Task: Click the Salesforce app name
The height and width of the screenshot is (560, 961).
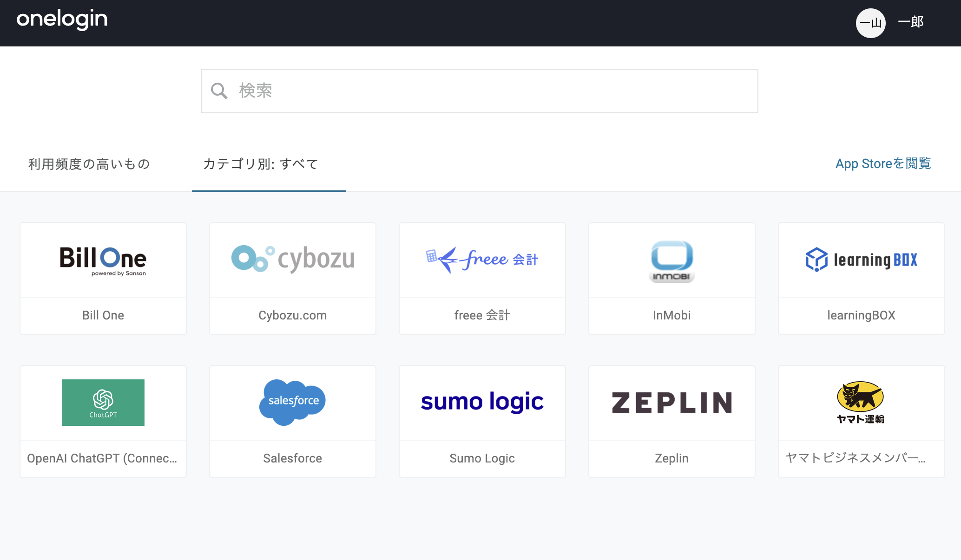Action: (x=292, y=458)
